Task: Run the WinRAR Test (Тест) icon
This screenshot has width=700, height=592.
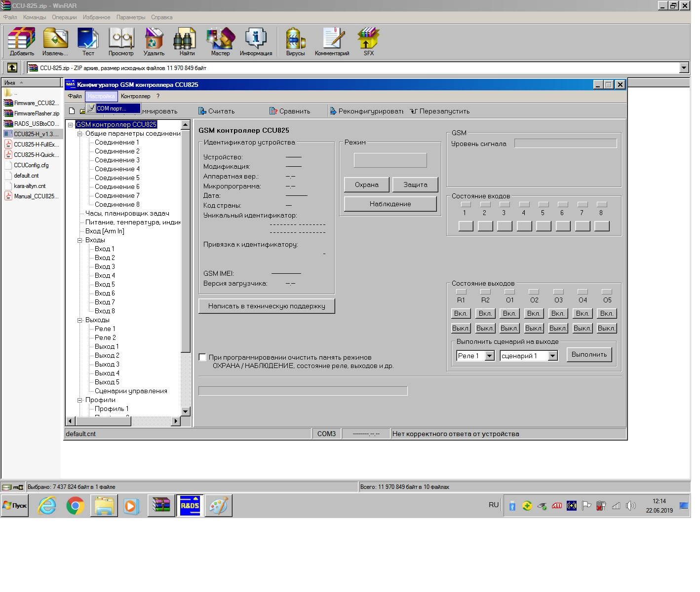Action: pos(88,41)
